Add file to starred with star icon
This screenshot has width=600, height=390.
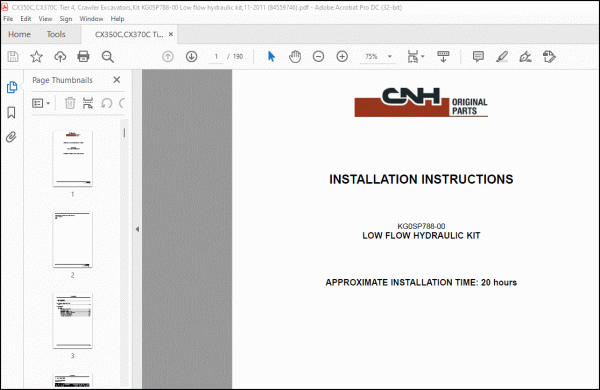pos(36,57)
